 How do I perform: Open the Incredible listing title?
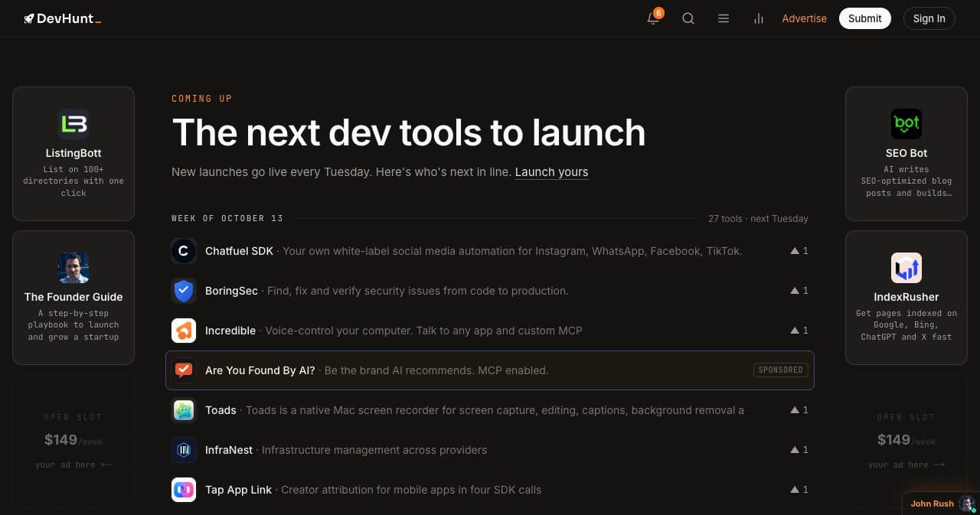coord(230,331)
